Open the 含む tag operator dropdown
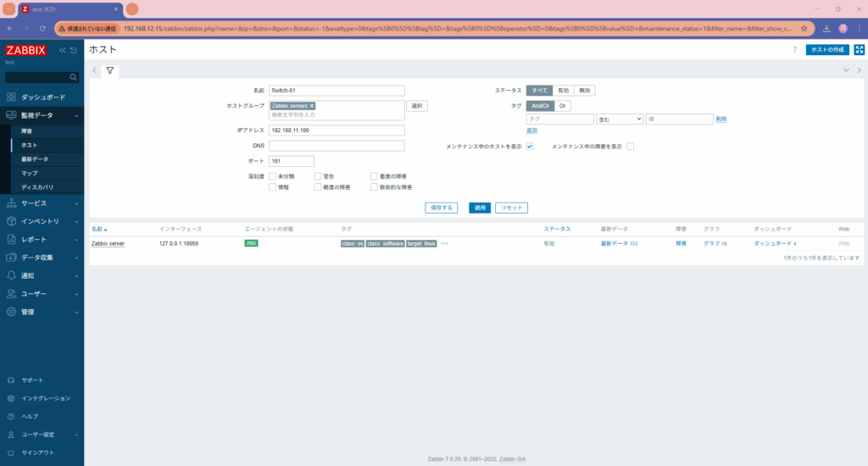 pos(619,119)
